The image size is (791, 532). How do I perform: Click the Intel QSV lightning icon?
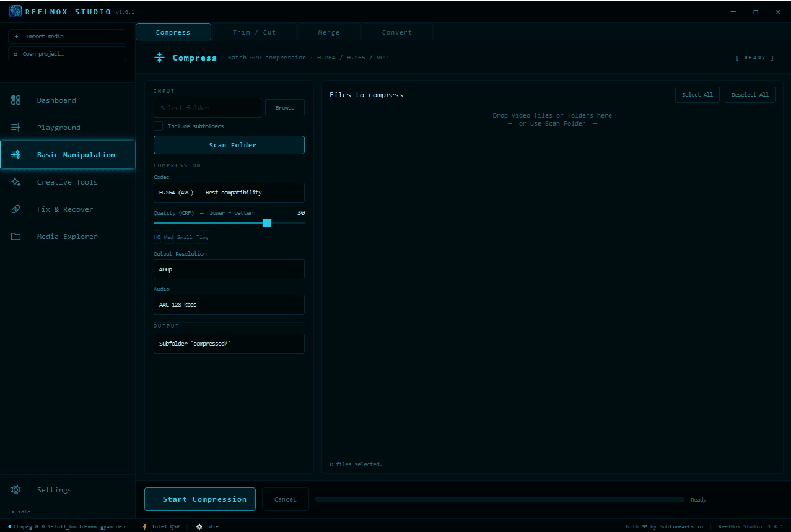point(145,526)
